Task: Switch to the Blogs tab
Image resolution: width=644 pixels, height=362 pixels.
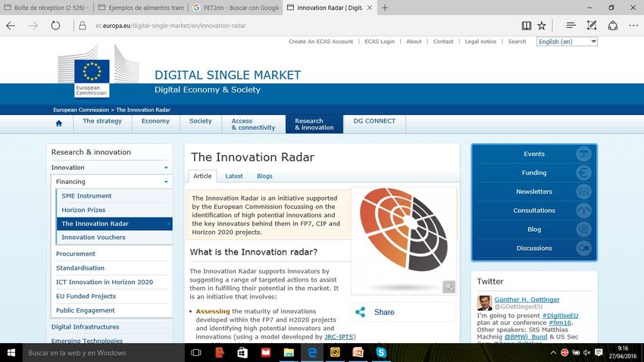Action: coord(264,176)
